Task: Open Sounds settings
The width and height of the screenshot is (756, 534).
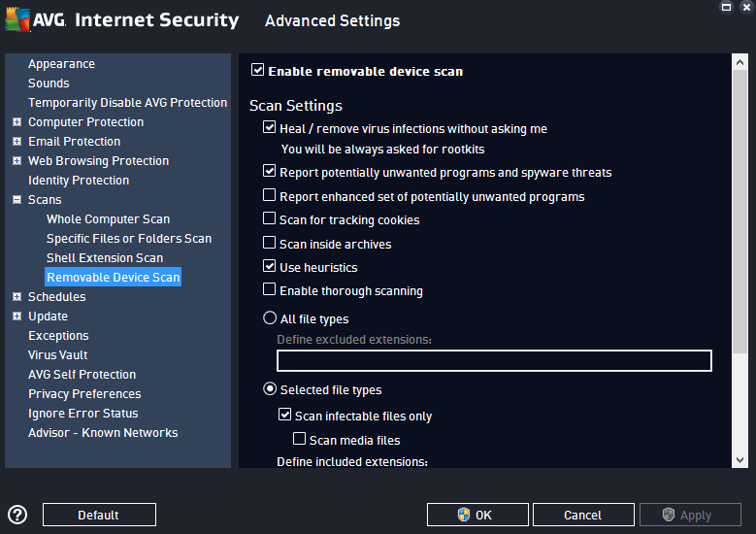Action: (49, 83)
